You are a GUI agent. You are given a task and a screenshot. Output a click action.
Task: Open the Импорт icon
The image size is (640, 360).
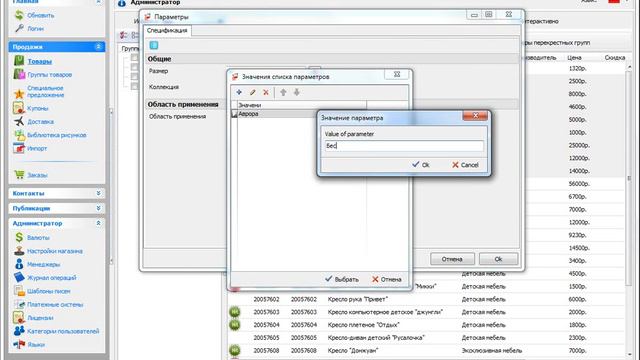[x=19, y=148]
